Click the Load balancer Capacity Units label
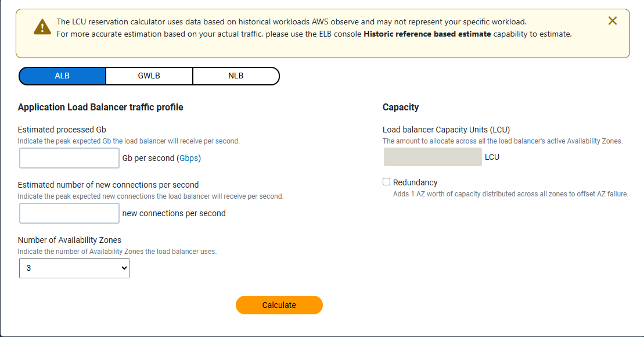The height and width of the screenshot is (337, 644). pos(446,130)
